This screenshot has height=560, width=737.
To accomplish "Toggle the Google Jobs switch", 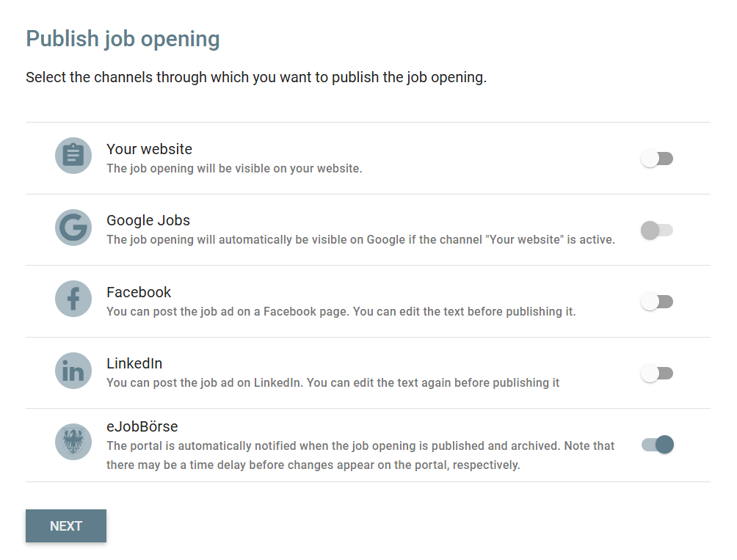I will pos(657,230).
